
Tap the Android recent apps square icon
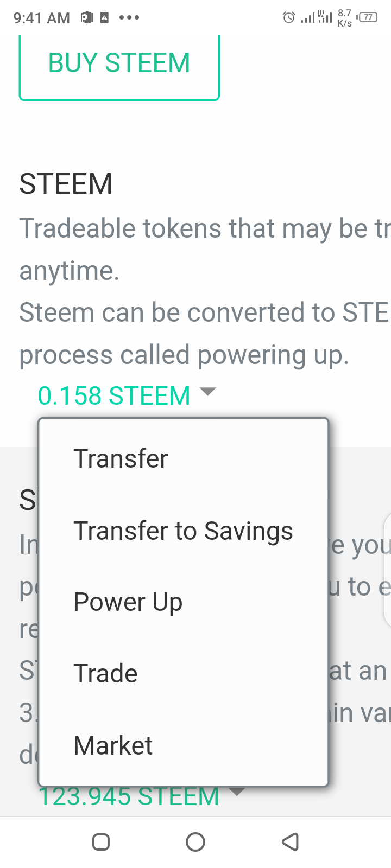101,842
